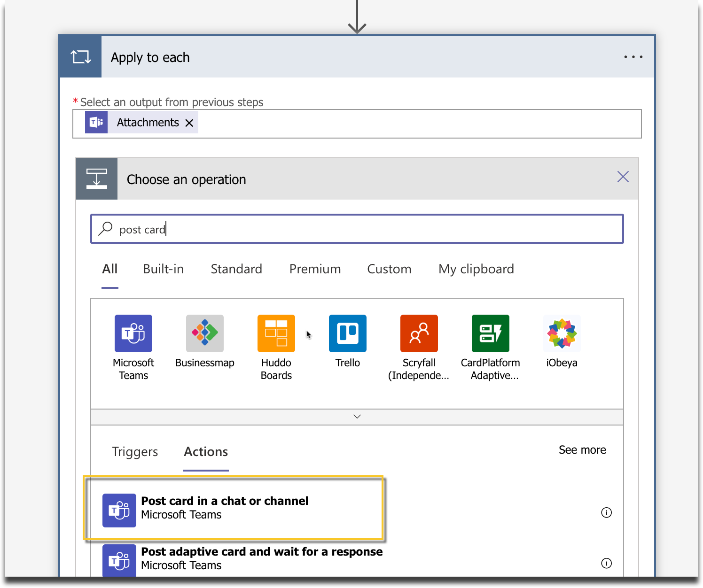Select the iObeya connector
703x588 pixels.
click(x=562, y=341)
